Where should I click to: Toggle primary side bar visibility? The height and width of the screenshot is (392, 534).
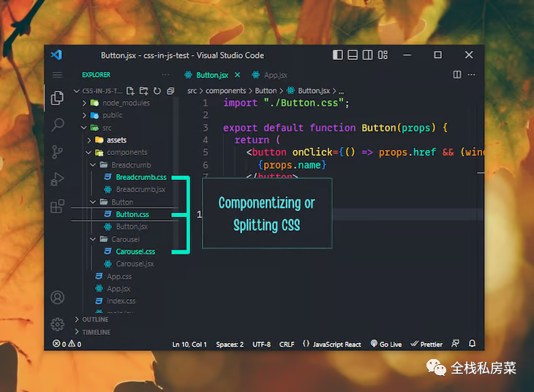[x=337, y=55]
